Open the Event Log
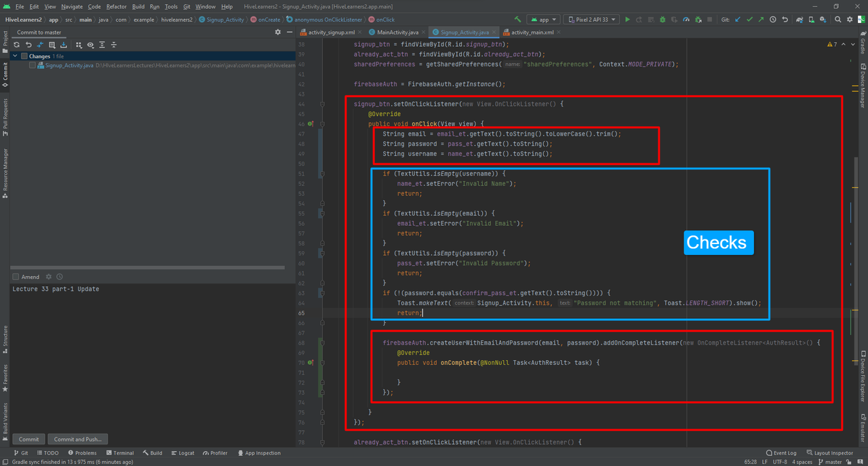 tap(781, 452)
